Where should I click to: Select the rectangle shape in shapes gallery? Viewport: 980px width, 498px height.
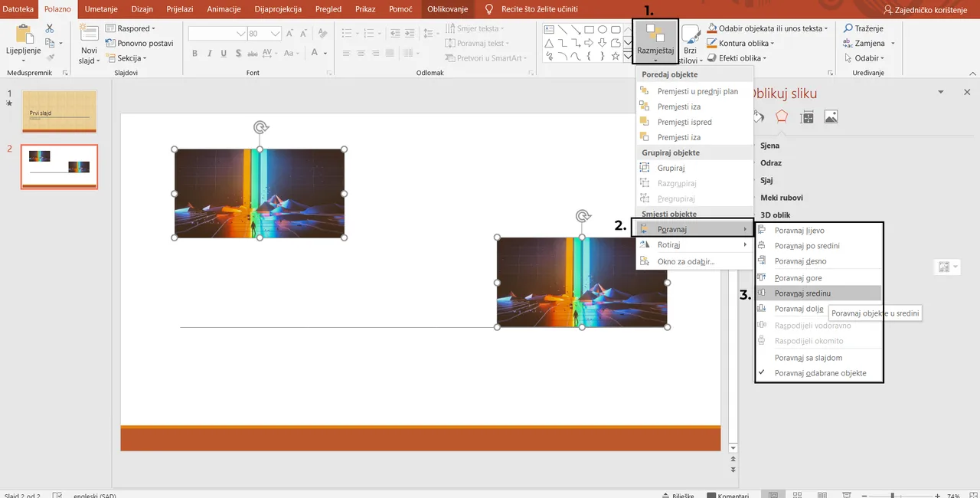[x=589, y=29]
